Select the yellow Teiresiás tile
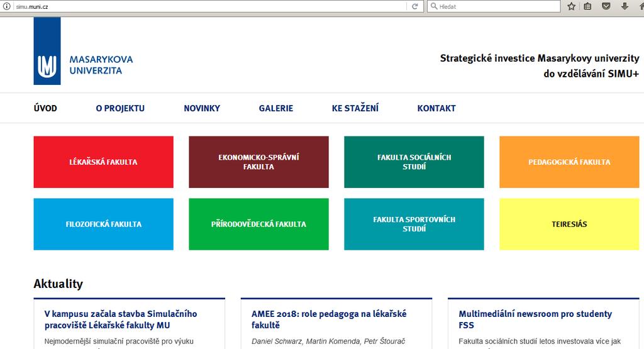 (569, 224)
